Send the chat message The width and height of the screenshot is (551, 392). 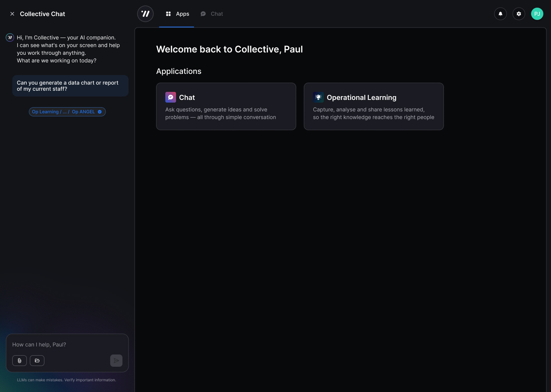pos(116,361)
